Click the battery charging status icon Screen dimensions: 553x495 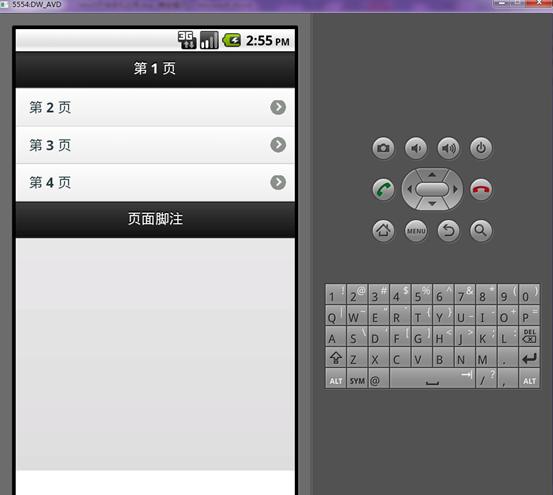(x=232, y=40)
